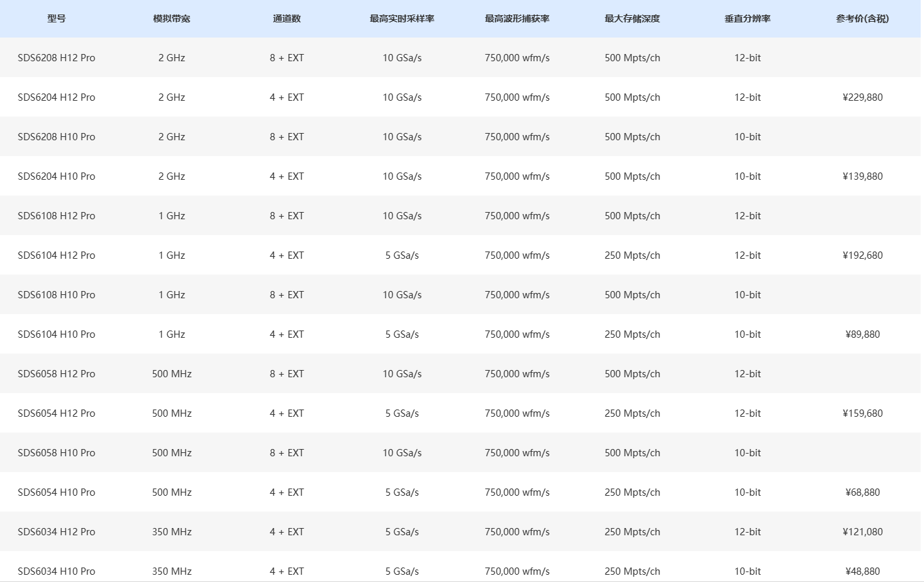Select model SDS6034 H12 Pro

coord(57,532)
